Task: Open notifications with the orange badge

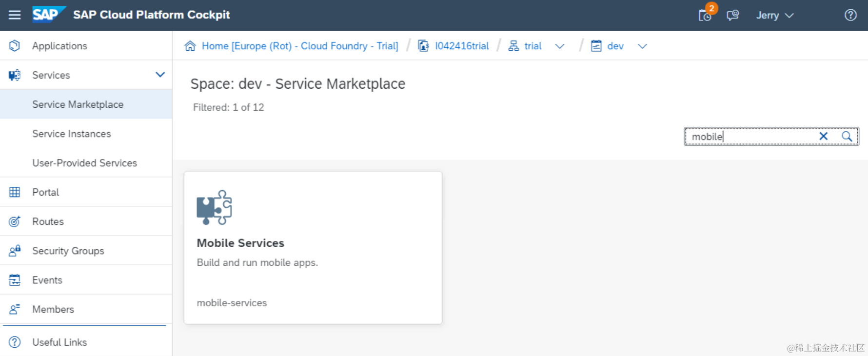Action: 705,15
